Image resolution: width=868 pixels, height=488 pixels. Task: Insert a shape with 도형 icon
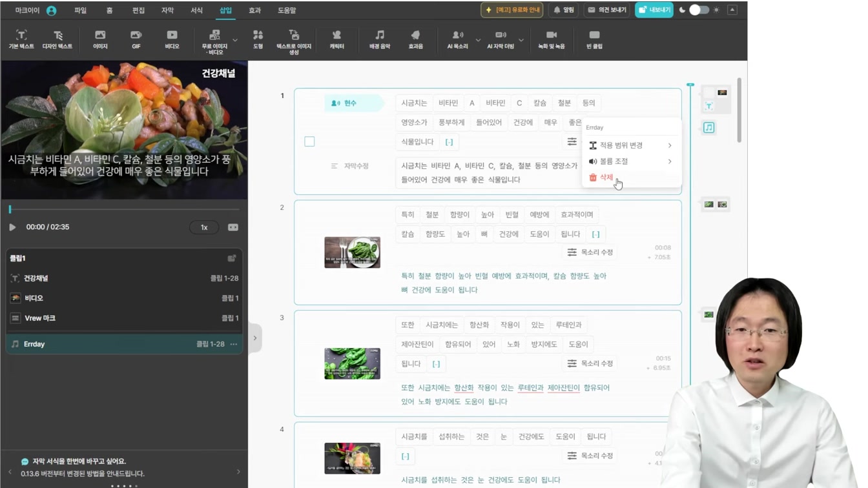click(258, 39)
